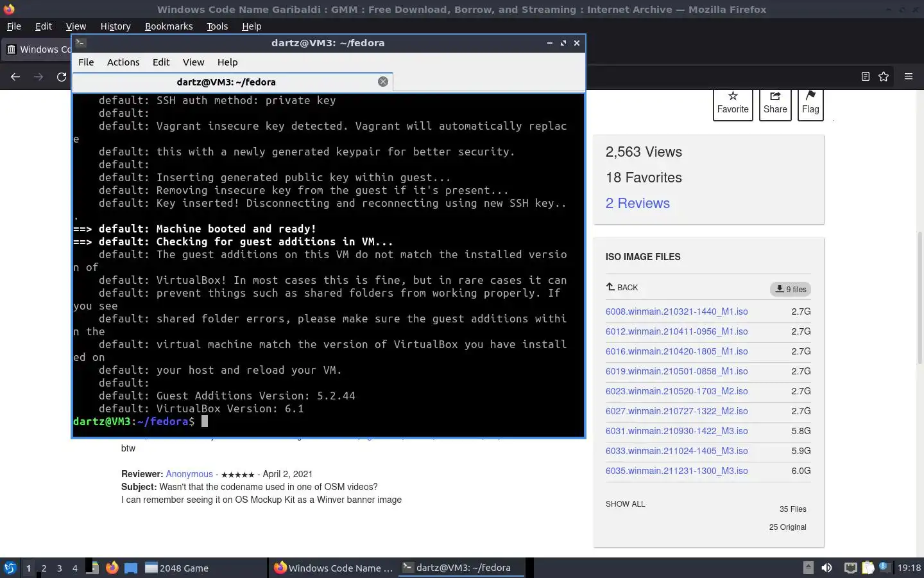This screenshot has height=578, width=924.
Task: Open terminal Help menu
Action: (x=227, y=62)
